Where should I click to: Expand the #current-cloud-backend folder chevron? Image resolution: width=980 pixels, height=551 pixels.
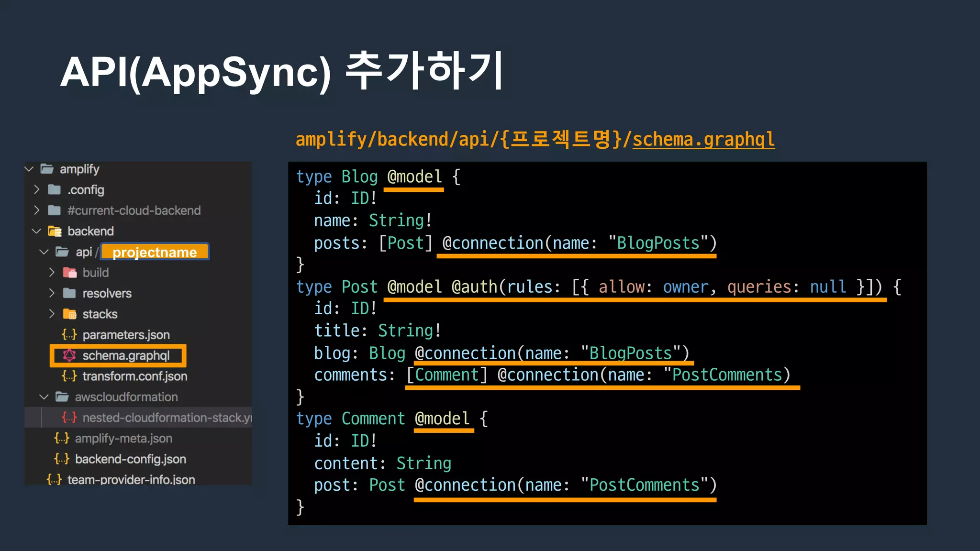pos(37,210)
